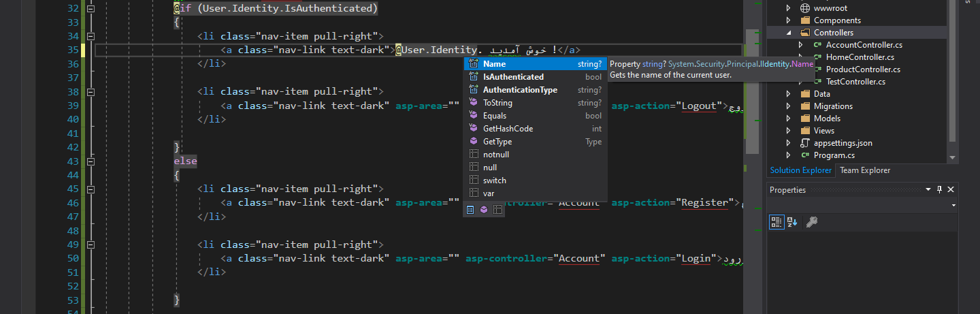Expand the Migrations folder arrow

[789, 106]
